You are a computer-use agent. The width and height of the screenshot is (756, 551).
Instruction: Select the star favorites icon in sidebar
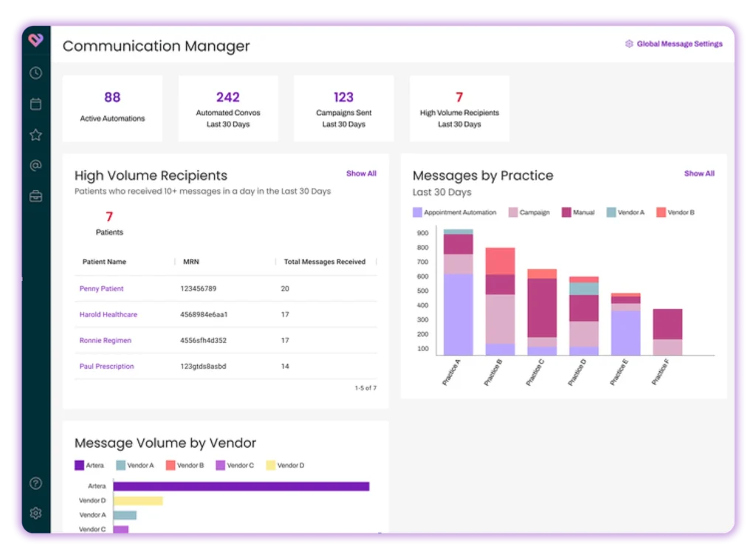35,135
